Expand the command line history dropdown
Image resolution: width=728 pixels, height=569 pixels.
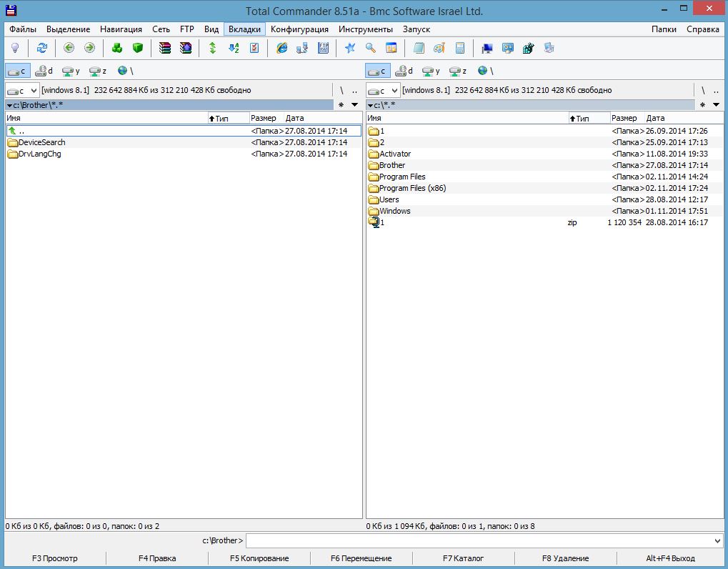pos(717,540)
